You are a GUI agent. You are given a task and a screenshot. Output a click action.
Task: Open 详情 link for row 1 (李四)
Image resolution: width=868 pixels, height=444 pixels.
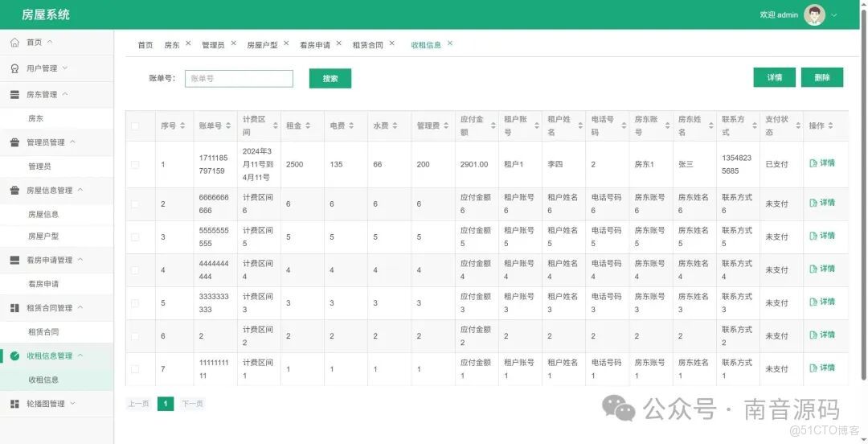(x=822, y=163)
